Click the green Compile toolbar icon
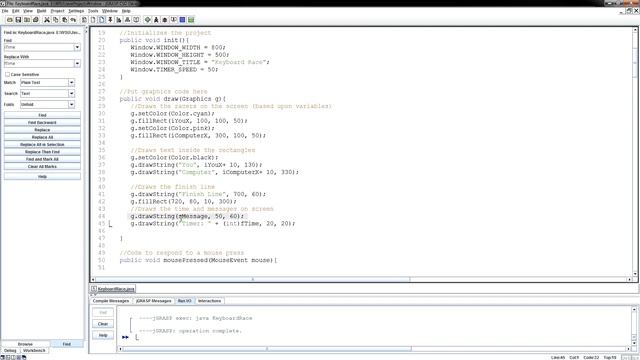Image resolution: width=640 pixels, height=360 pixels. [x=147, y=20]
